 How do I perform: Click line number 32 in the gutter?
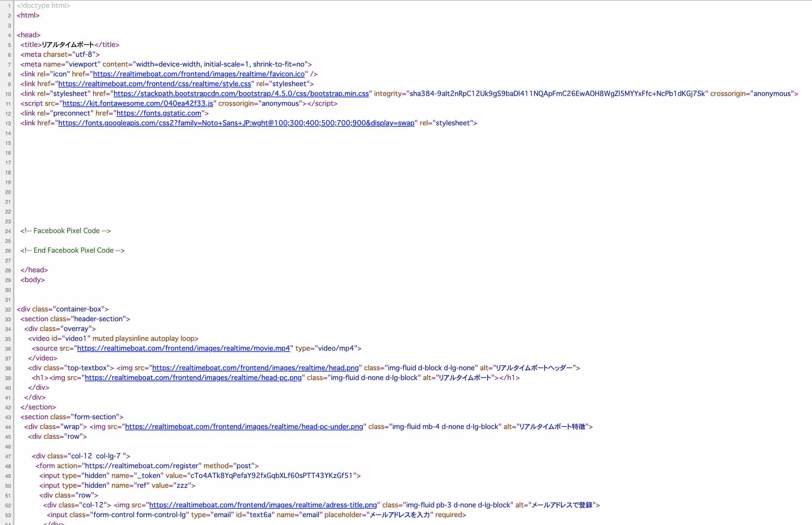coord(8,310)
